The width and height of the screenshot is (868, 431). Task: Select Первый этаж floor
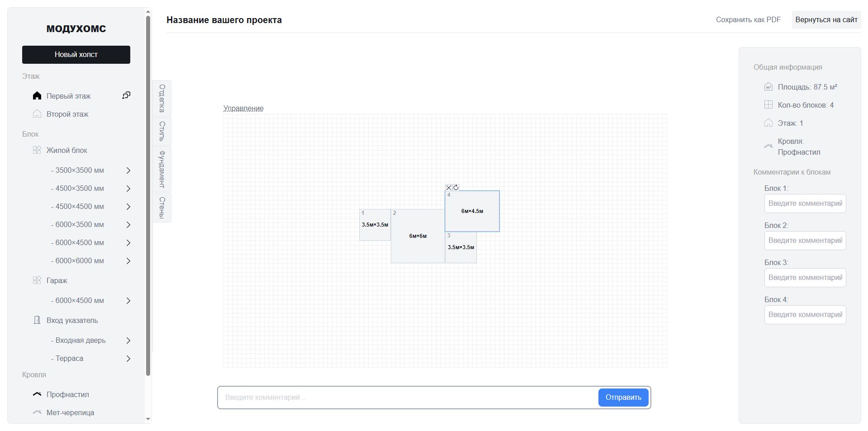(x=68, y=96)
